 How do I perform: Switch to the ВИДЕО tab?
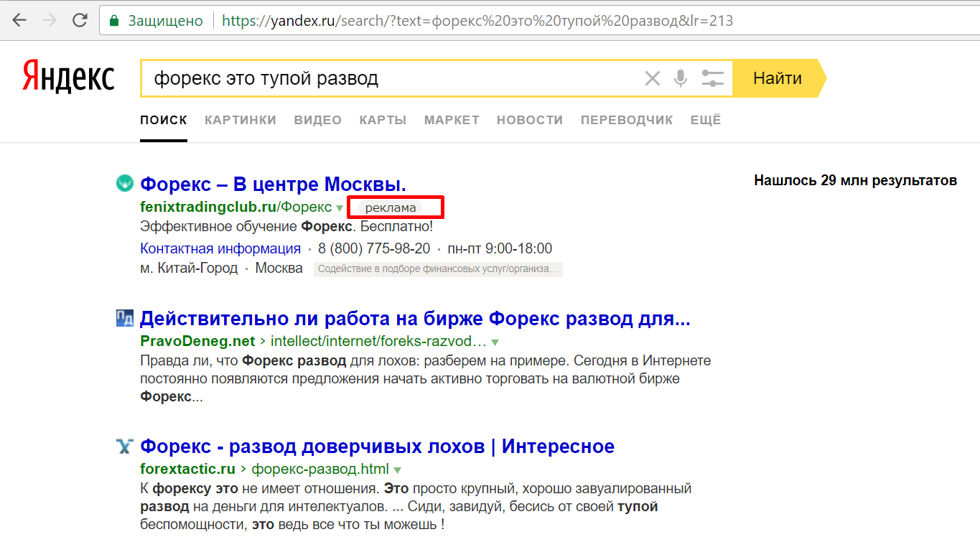pos(318,120)
